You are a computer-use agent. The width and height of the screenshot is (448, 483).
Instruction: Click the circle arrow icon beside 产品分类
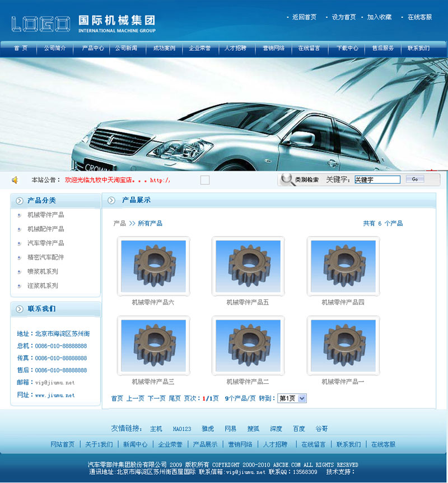(x=20, y=201)
